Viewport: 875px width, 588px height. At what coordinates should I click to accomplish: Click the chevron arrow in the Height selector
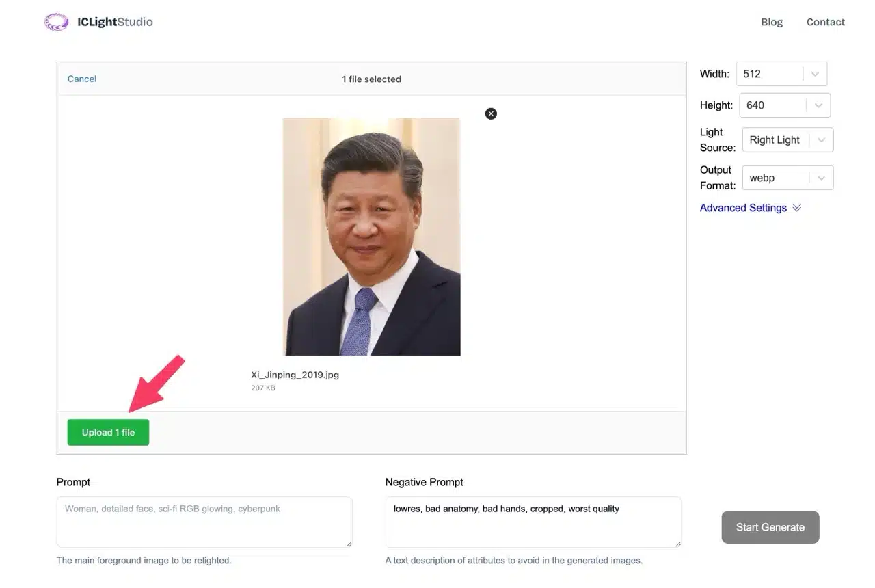818,105
